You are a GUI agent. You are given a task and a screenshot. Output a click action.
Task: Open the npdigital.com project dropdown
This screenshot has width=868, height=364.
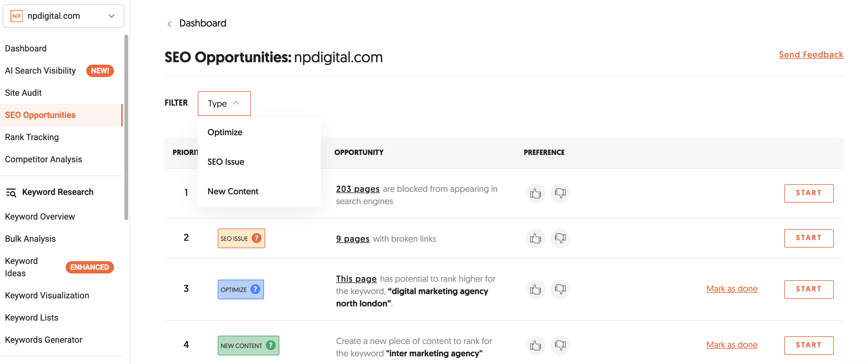tap(63, 16)
